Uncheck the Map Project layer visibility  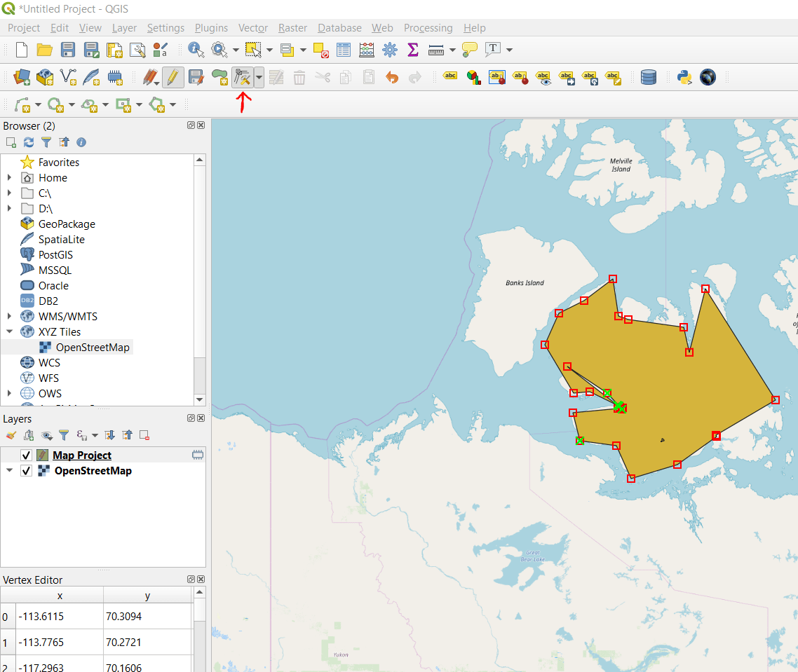[27, 455]
